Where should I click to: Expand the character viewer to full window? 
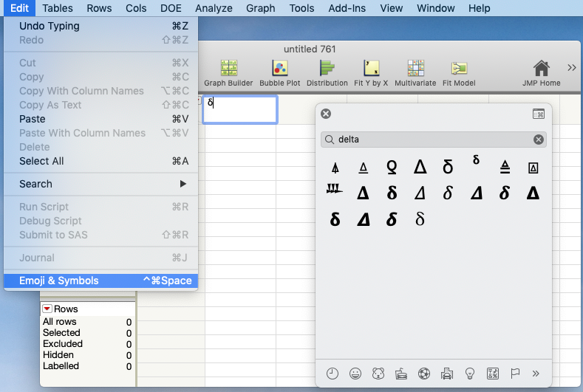click(539, 114)
